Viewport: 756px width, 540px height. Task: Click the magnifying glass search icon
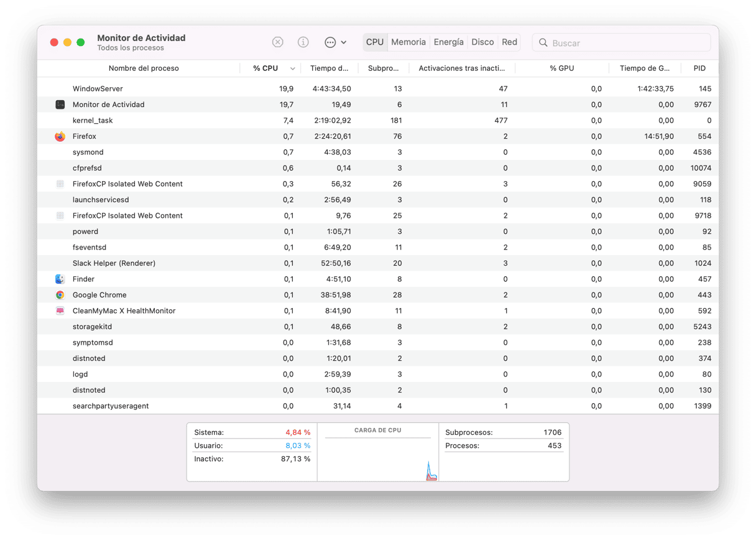point(543,42)
